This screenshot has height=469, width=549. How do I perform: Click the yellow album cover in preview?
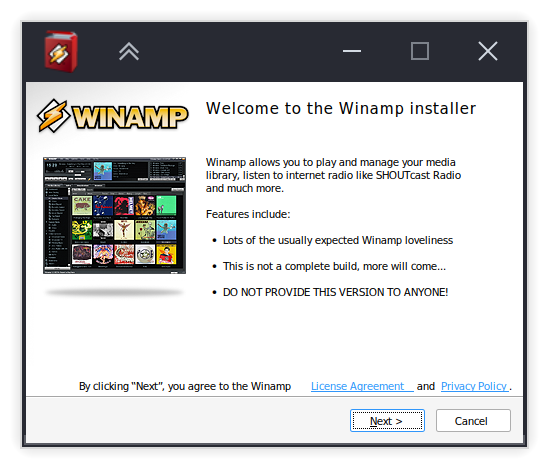[x=166, y=254]
